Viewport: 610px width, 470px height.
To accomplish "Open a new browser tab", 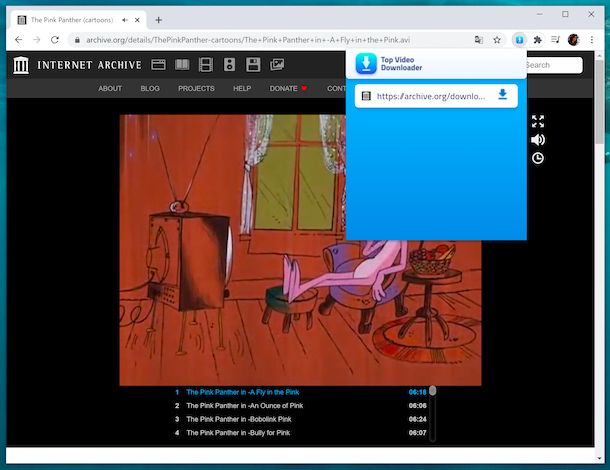I will point(158,20).
